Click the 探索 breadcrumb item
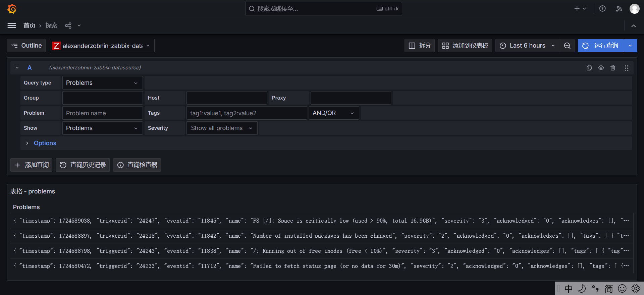 coord(51,25)
